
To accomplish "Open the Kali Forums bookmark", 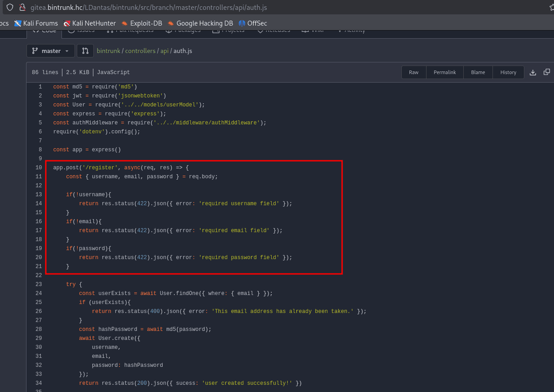I will coord(36,23).
